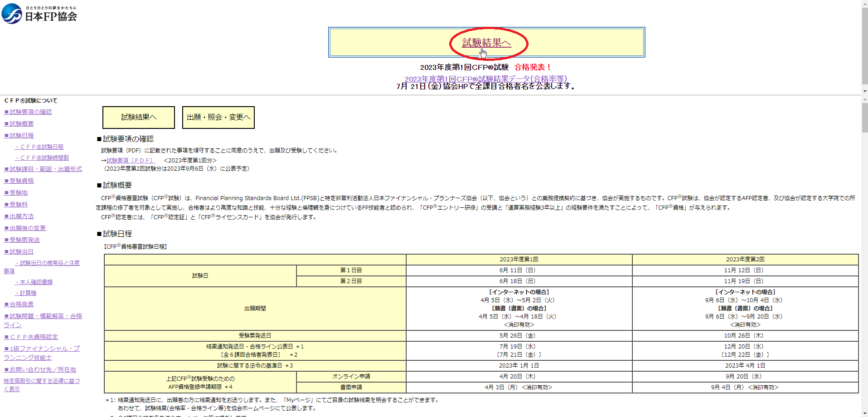Click the 日本FP協会 logo
Screen dimensions: 868x417
pyautogui.click(x=39, y=14)
